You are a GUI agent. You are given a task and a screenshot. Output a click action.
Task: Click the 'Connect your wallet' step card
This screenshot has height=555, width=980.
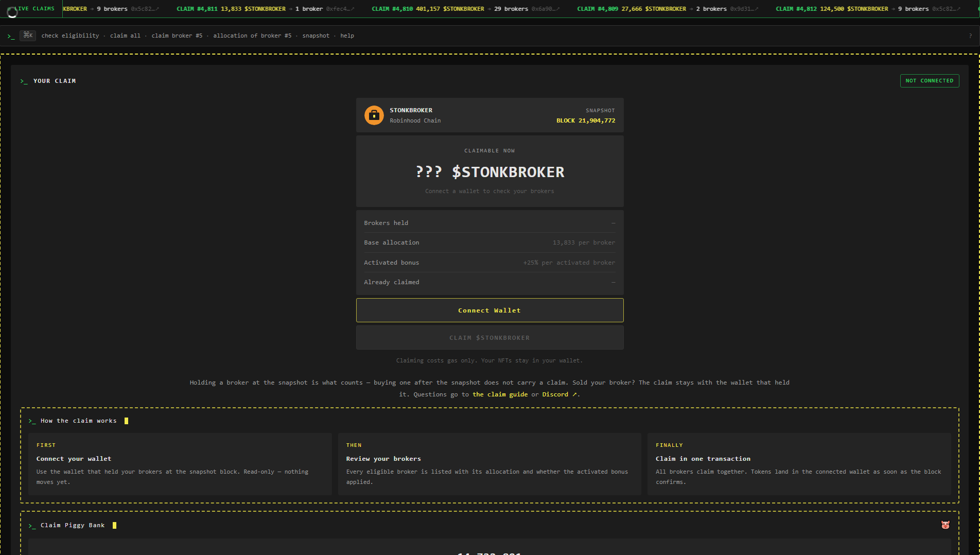tap(180, 464)
